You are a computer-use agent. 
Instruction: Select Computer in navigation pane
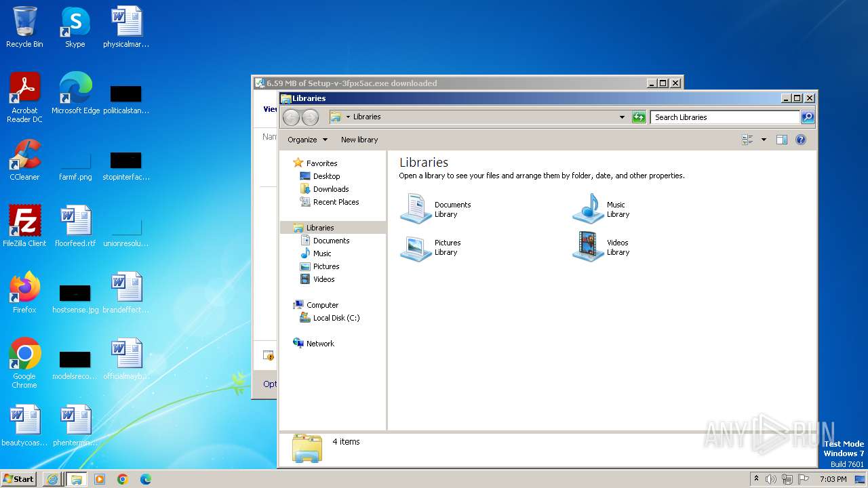322,305
